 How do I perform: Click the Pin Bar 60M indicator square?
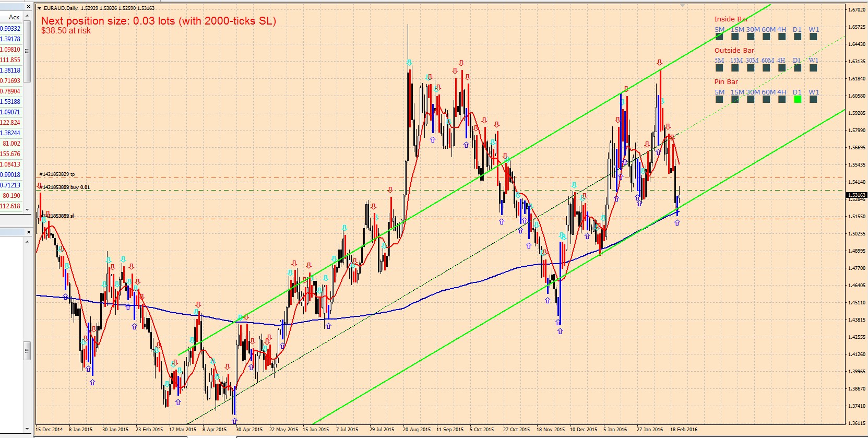[766, 99]
